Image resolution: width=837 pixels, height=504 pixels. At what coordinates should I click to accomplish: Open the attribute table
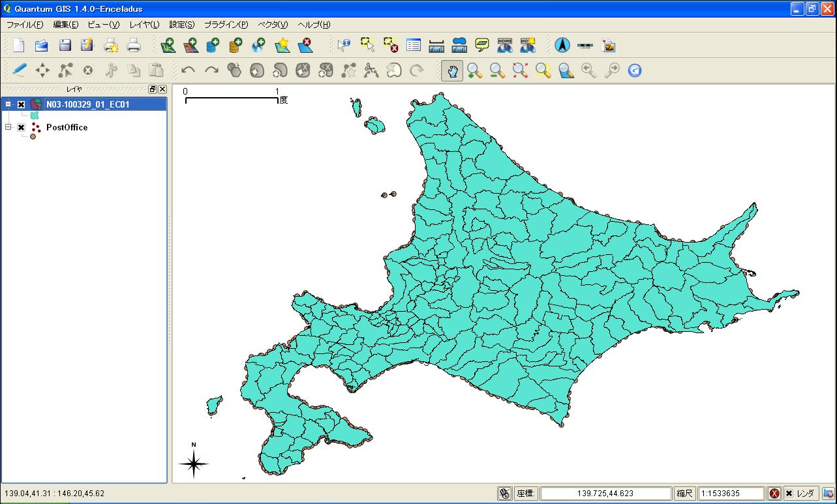point(414,46)
